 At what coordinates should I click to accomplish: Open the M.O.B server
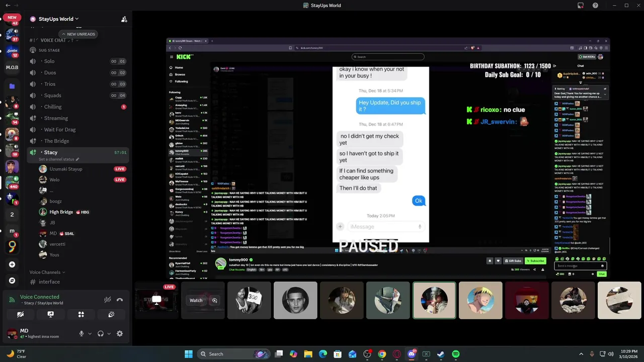tap(12, 67)
